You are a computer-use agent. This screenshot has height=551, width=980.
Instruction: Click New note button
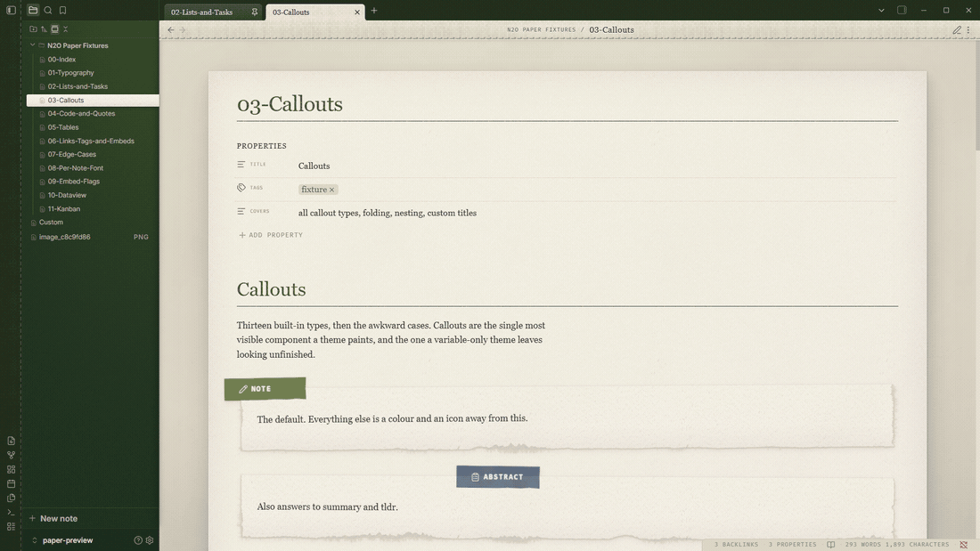pos(53,519)
